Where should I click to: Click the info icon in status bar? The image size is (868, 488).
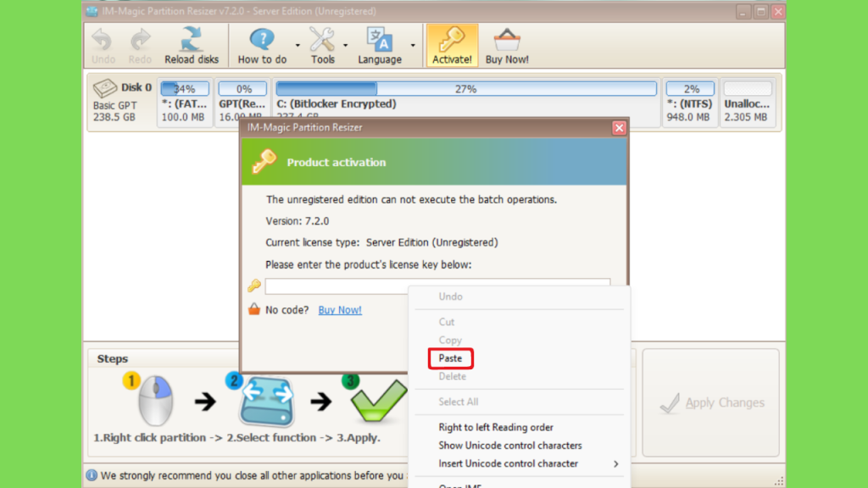click(92, 475)
